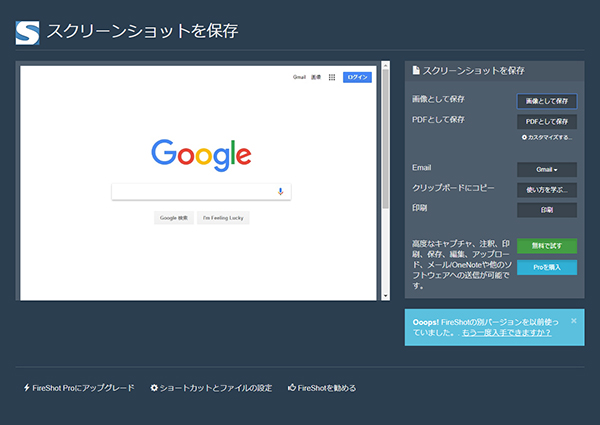Click the thumbs-up recommend icon
600x425 pixels.
click(292, 388)
